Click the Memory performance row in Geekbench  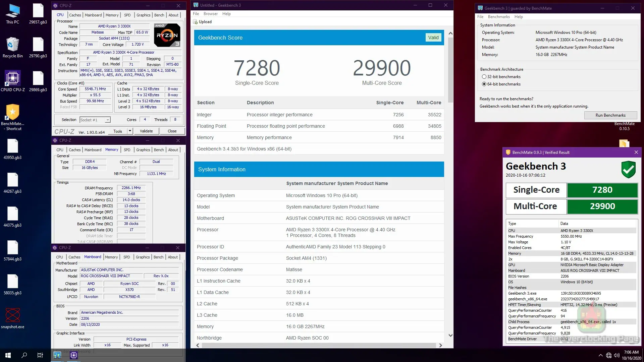tap(319, 137)
